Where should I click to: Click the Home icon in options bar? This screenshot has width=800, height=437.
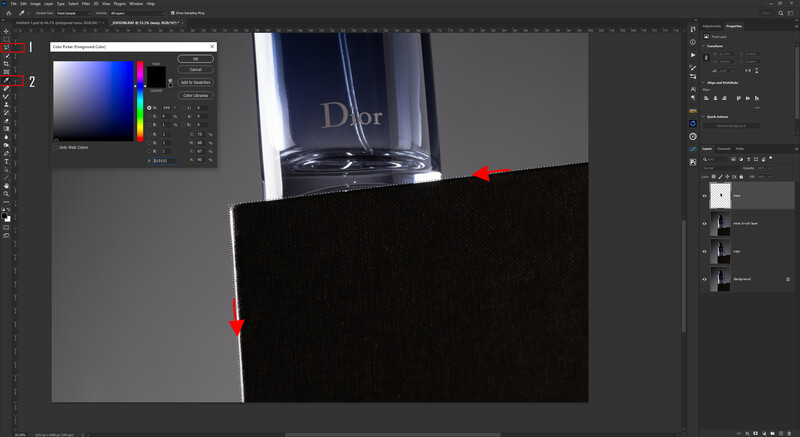(8, 13)
